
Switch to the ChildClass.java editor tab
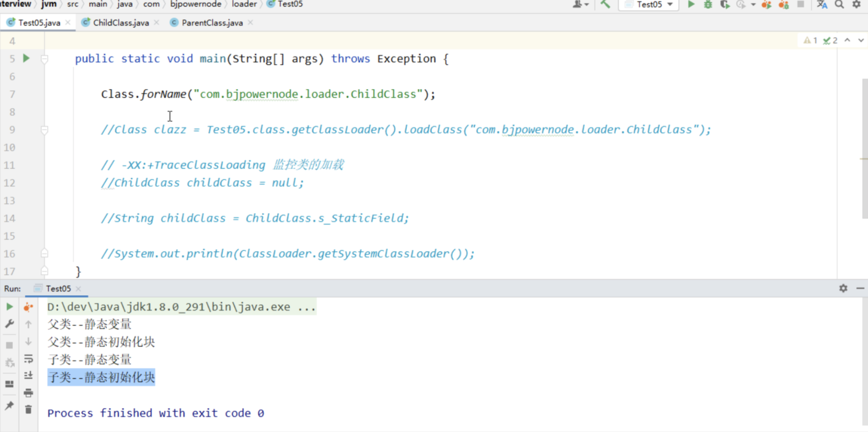pyautogui.click(x=120, y=23)
